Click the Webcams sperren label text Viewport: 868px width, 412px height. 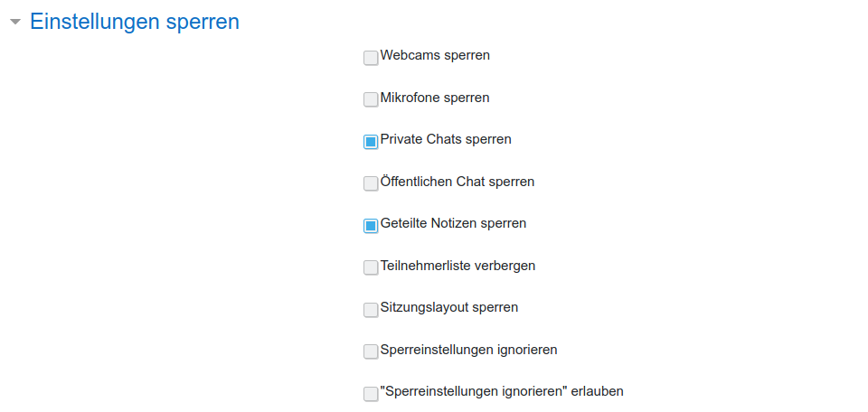pyautogui.click(x=435, y=55)
